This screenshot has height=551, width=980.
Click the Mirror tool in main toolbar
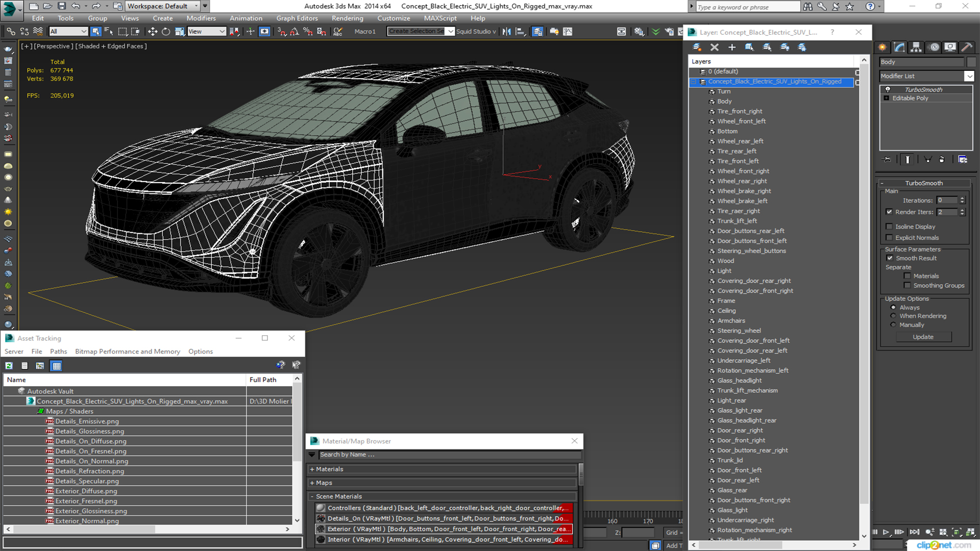pos(506,32)
